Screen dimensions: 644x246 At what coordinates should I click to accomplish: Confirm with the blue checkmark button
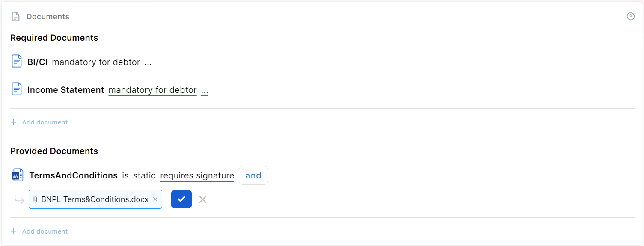click(181, 199)
